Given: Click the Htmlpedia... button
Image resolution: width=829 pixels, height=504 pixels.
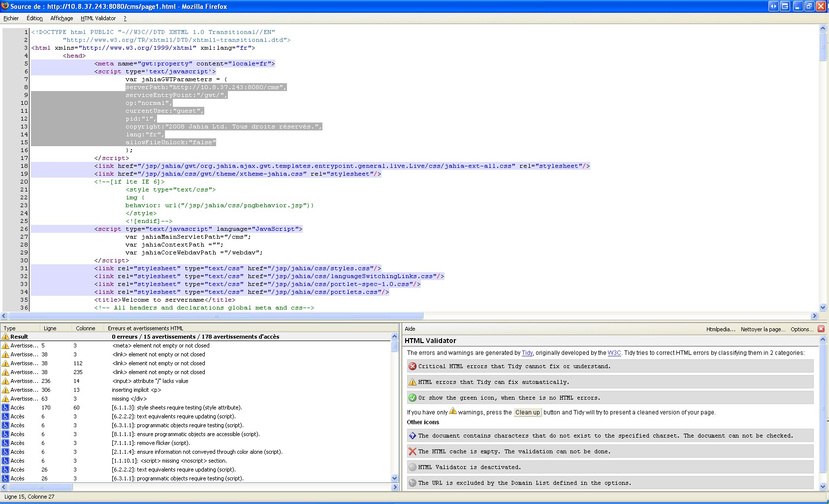Looking at the screenshot, I should [721, 329].
